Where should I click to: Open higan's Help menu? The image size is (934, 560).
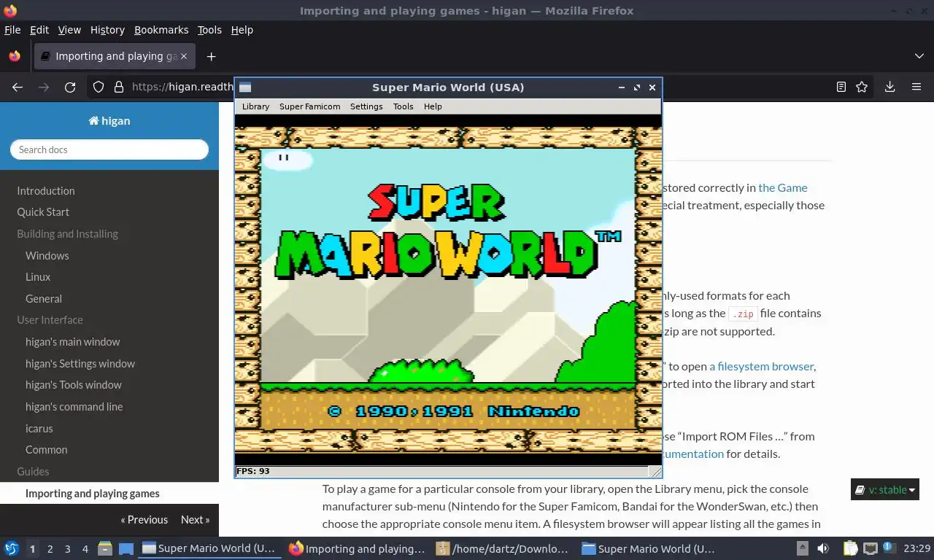[x=433, y=106]
